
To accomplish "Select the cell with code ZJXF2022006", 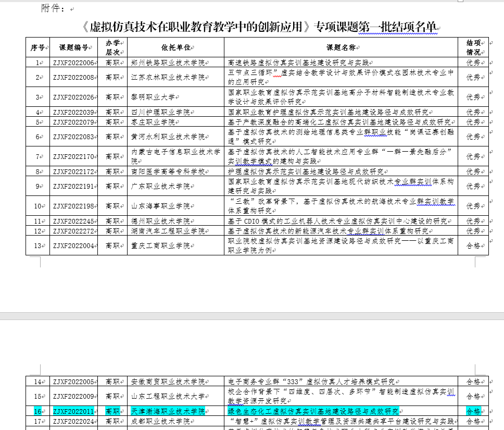I will pos(73,63).
